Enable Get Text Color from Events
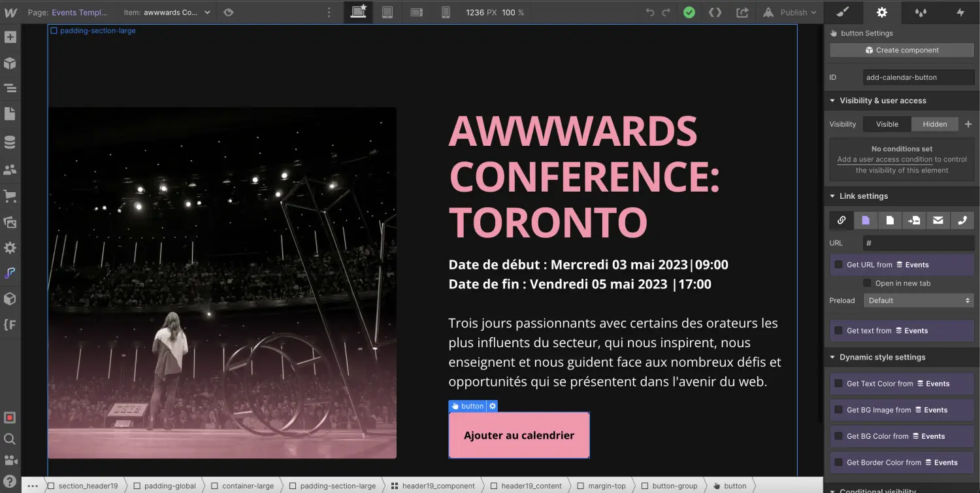The width and height of the screenshot is (980, 493). [838, 384]
